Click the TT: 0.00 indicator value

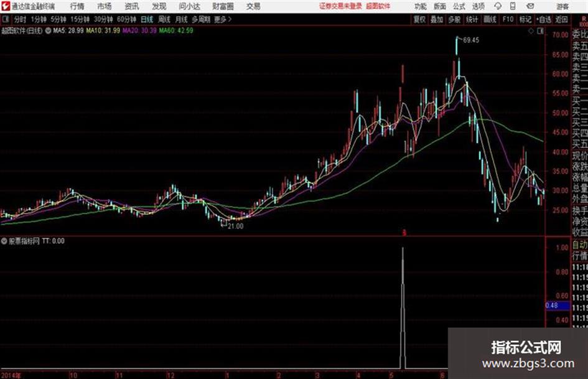54,241
